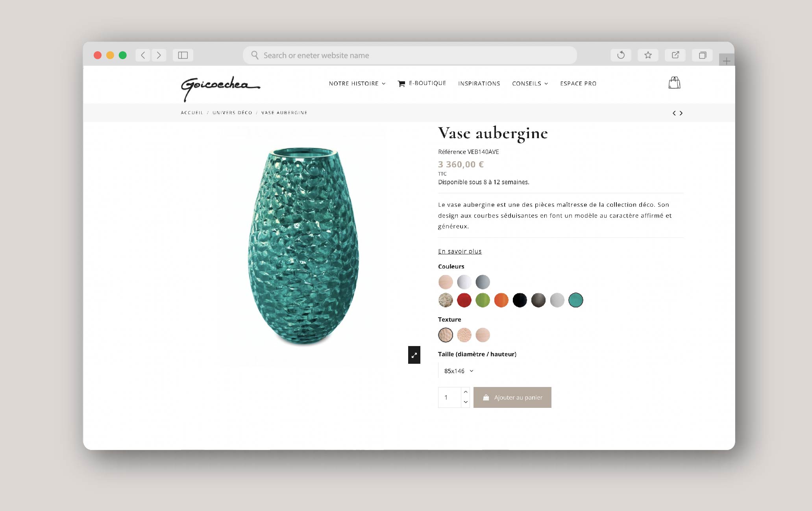The width and height of the screenshot is (812, 511).
Task: Click the Ajouter au panier button
Action: (512, 397)
